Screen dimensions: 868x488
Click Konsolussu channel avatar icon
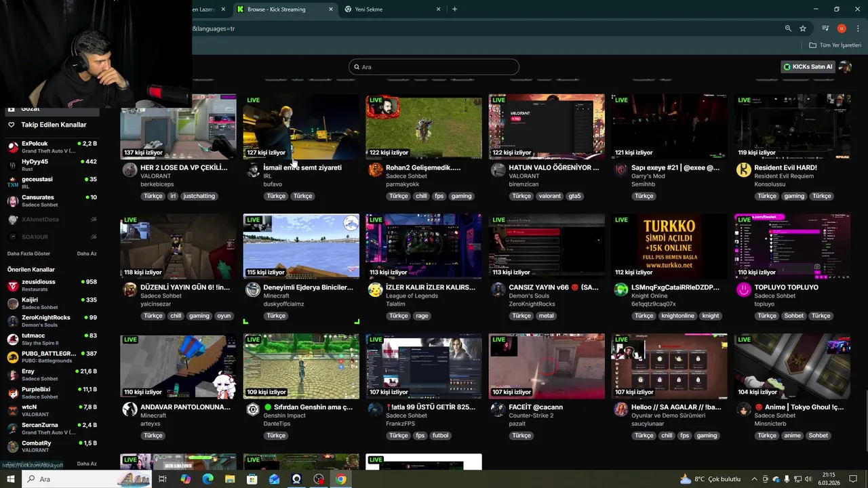pyautogui.click(x=744, y=170)
